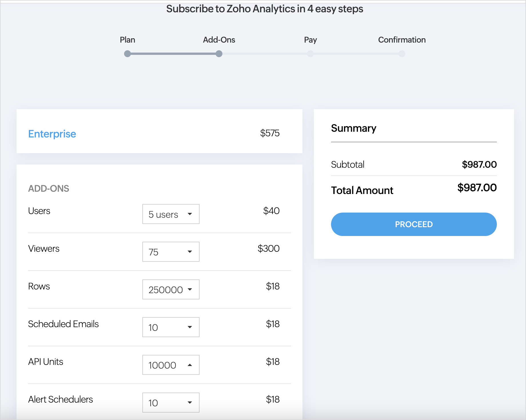Select the Confirmation step label
The width and height of the screenshot is (526, 420).
pos(402,40)
